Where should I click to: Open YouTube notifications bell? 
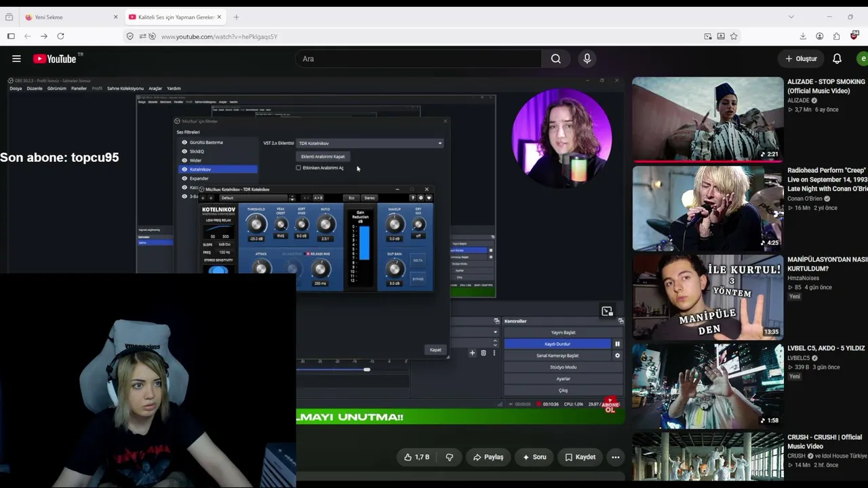pyautogui.click(x=837, y=59)
